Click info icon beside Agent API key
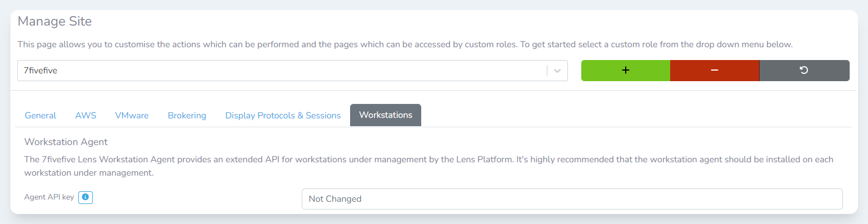868x224 pixels. coord(85,197)
